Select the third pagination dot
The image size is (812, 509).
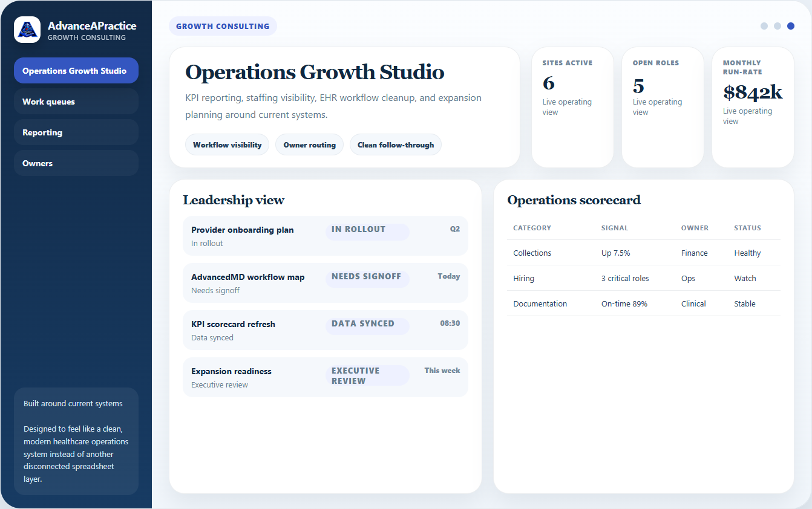791,26
